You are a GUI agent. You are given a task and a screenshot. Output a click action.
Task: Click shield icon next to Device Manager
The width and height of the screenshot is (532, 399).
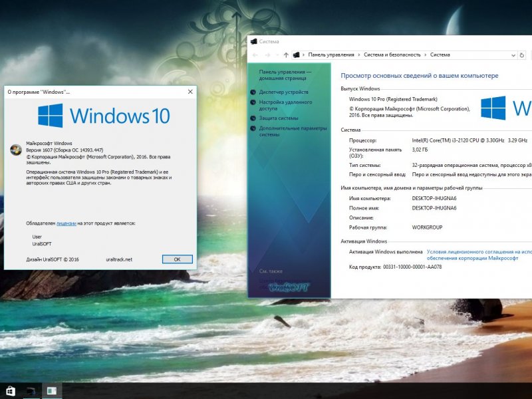click(x=253, y=92)
